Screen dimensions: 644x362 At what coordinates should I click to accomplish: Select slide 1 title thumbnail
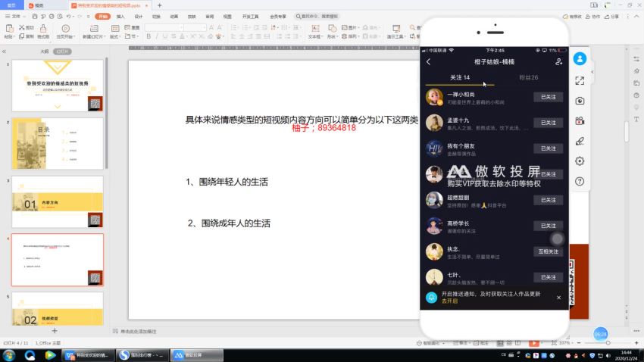[58, 86]
